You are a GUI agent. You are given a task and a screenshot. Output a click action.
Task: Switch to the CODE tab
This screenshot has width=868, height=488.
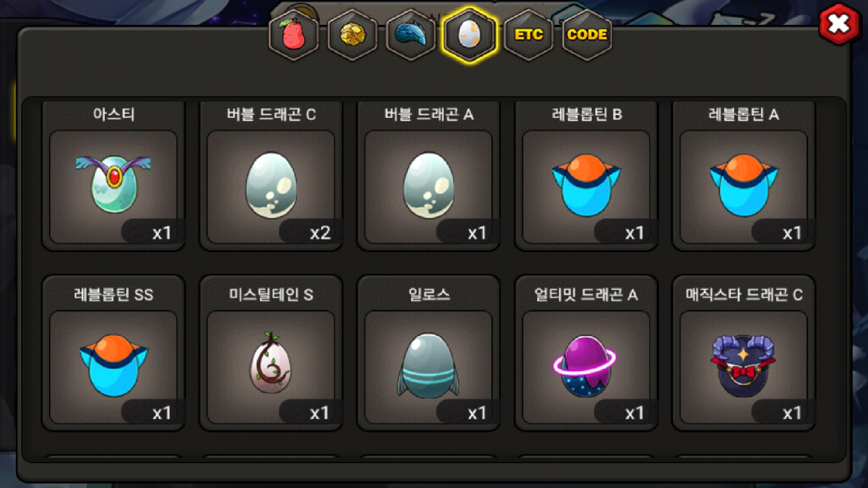click(x=587, y=35)
